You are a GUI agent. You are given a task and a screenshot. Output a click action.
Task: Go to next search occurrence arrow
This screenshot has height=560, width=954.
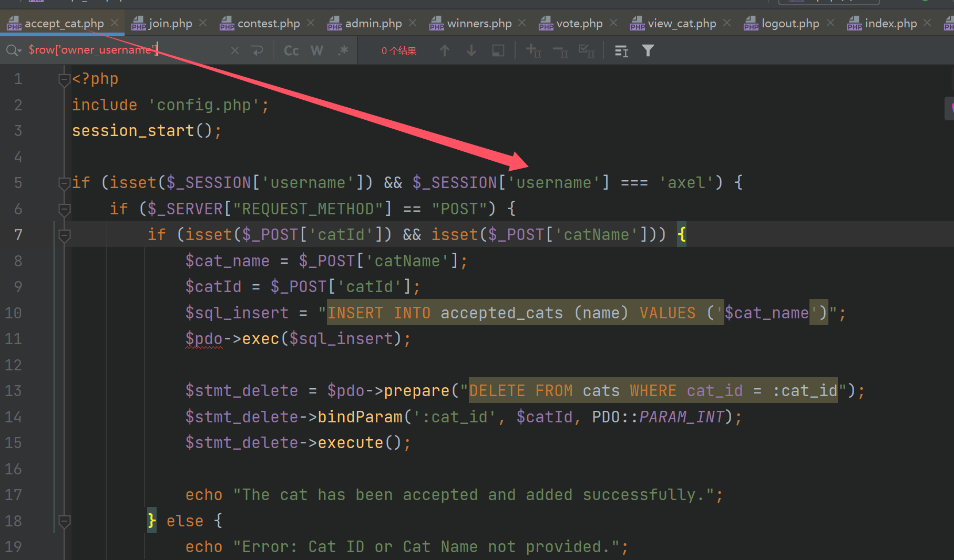[471, 50]
